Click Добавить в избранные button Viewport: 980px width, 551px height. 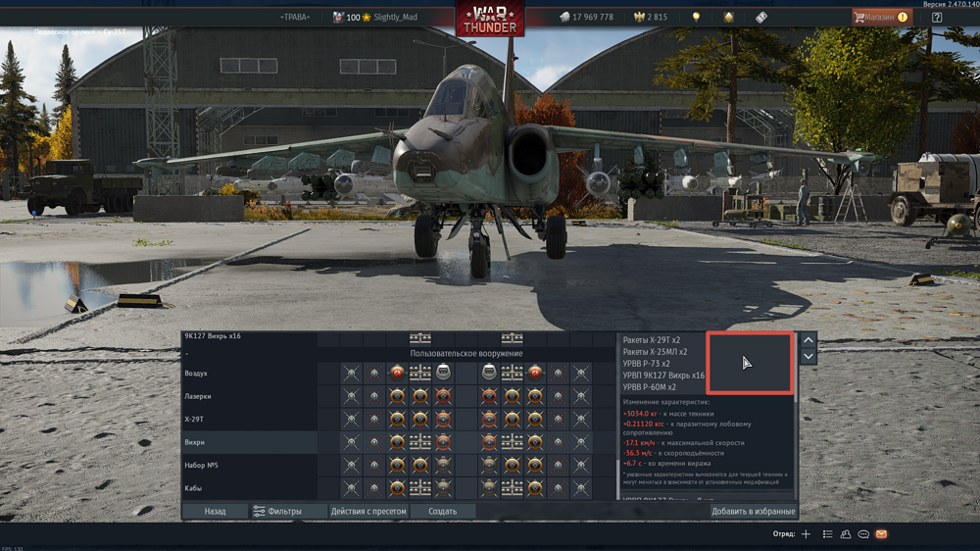coord(753,511)
